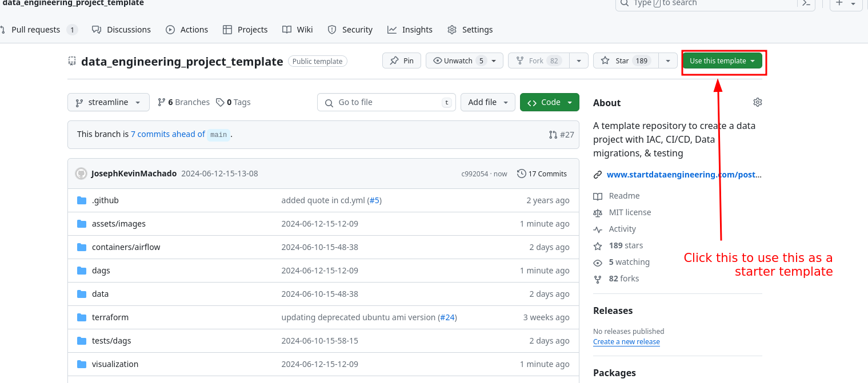
Task: Click the tests/dags folder icon
Action: (82, 341)
